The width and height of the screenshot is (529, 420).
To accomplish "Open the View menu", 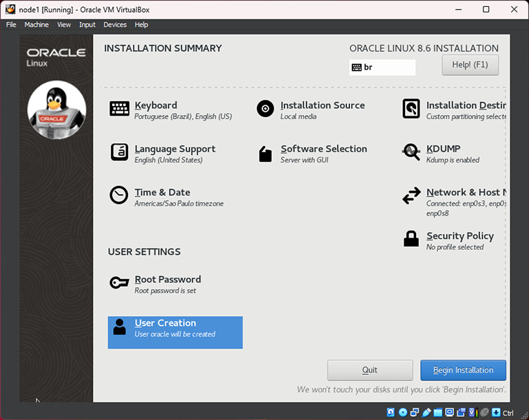I will click(64, 25).
